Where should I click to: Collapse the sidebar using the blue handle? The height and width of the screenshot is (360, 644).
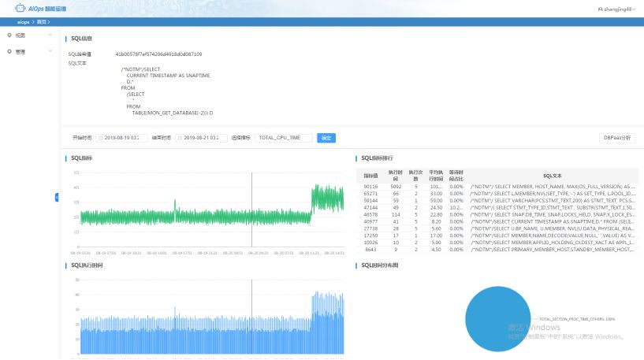click(x=57, y=197)
